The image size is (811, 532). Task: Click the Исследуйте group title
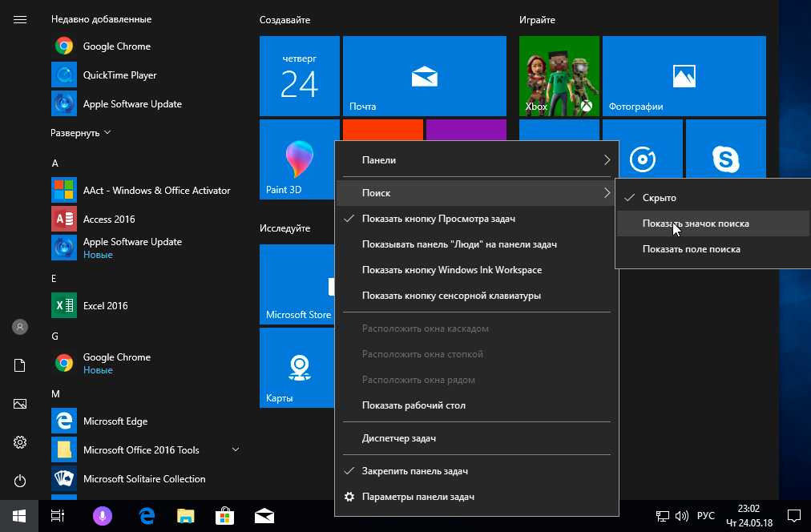[x=285, y=228]
